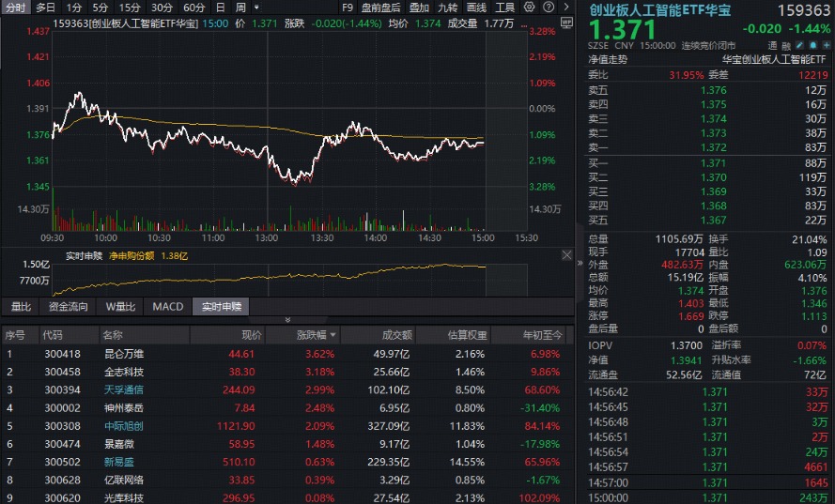Open the period dropdown arrow after 周
835x504 pixels.
[256, 8]
